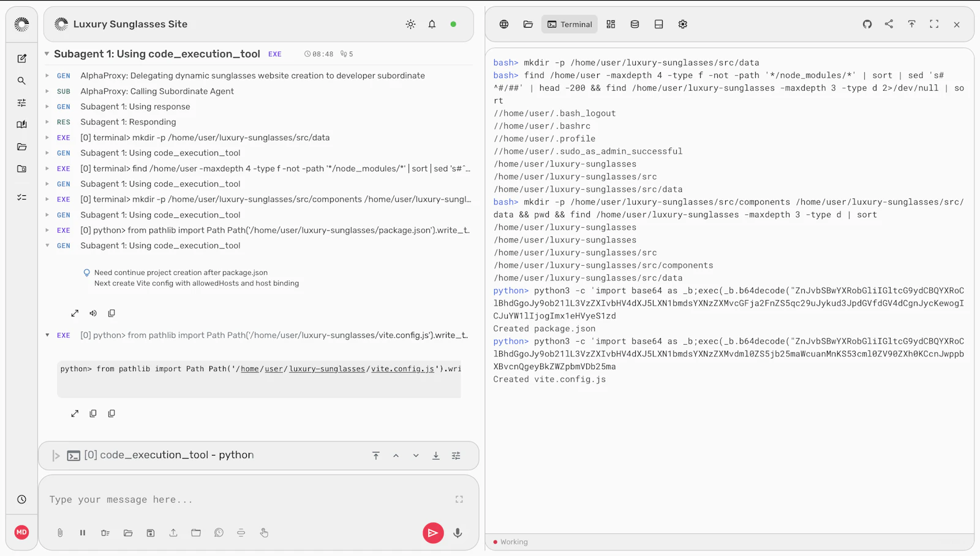This screenshot has width=980, height=556.
Task: Expand the EXE mkdir src/data row
Action: click(x=47, y=138)
